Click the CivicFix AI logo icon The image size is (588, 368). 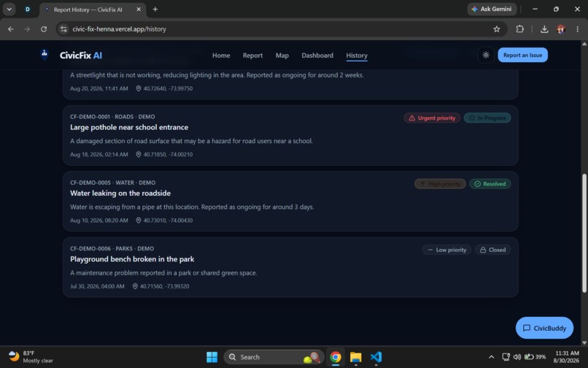pos(45,55)
